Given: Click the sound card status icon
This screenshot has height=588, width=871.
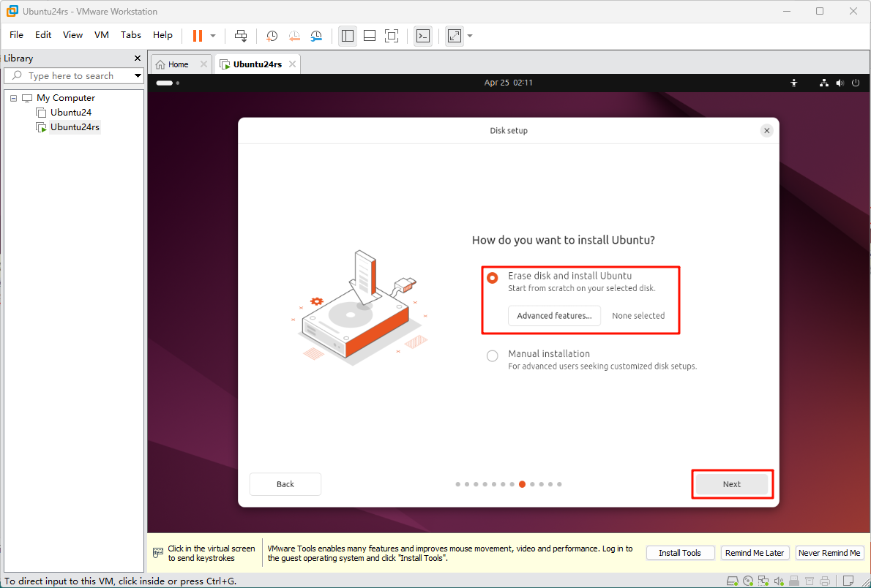Looking at the screenshot, I should click(x=779, y=581).
